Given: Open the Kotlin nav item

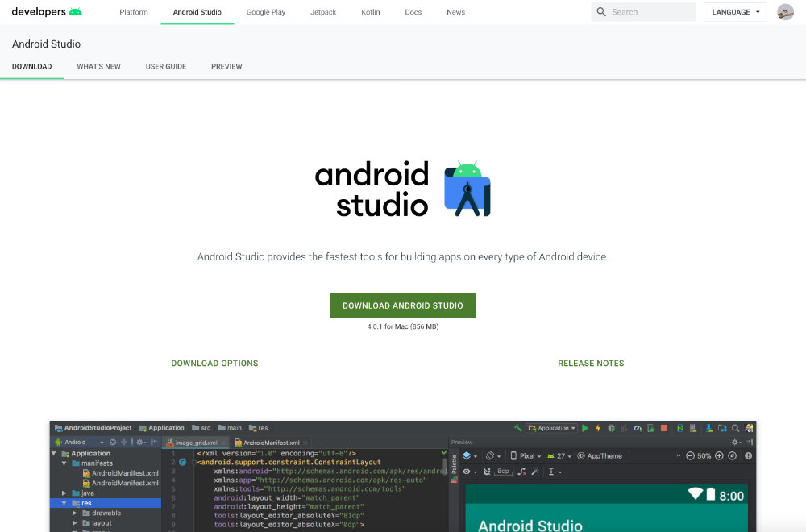Looking at the screenshot, I should tap(371, 12).
